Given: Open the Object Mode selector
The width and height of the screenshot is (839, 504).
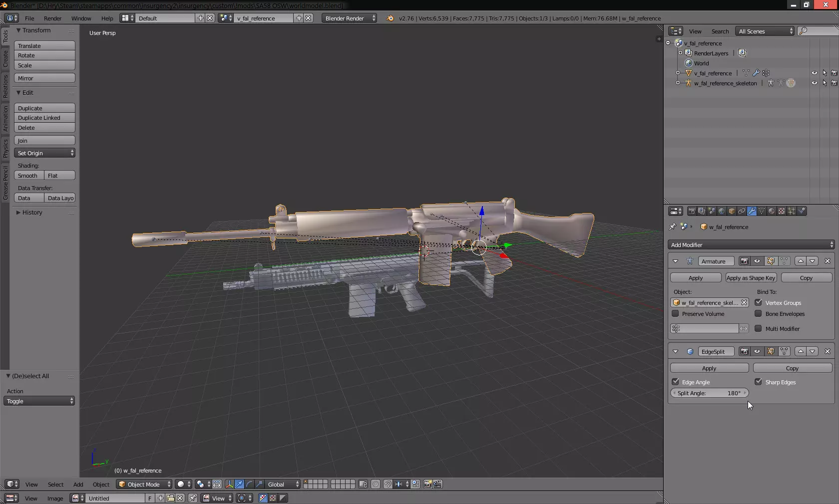Looking at the screenshot, I should coord(144,484).
